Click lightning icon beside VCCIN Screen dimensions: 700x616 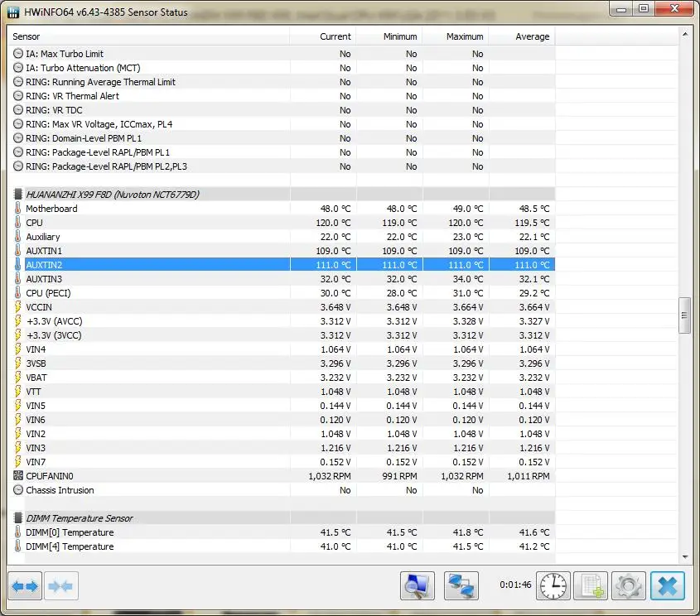tap(18, 307)
